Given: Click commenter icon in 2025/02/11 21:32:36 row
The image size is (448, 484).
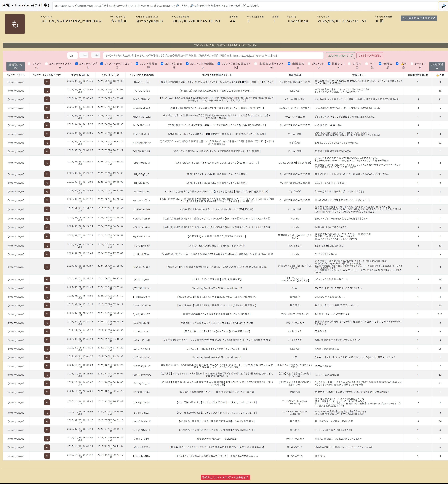Looking at the screenshot, I should 47,209.
